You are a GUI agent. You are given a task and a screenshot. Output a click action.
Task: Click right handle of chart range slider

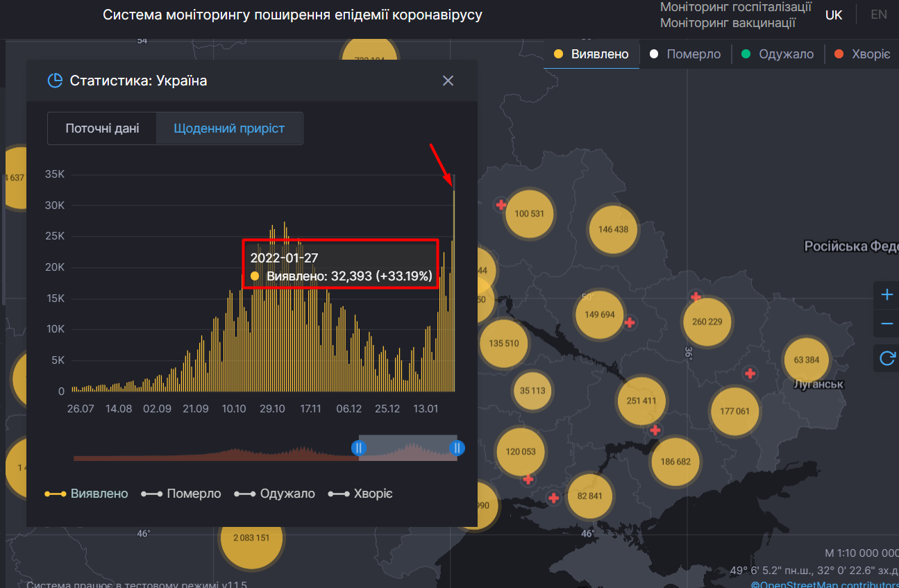(457, 448)
